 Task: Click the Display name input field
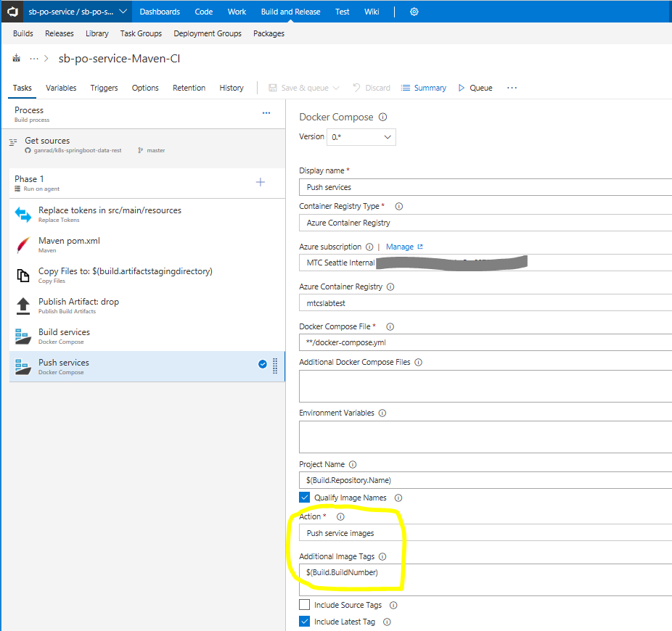(485, 187)
